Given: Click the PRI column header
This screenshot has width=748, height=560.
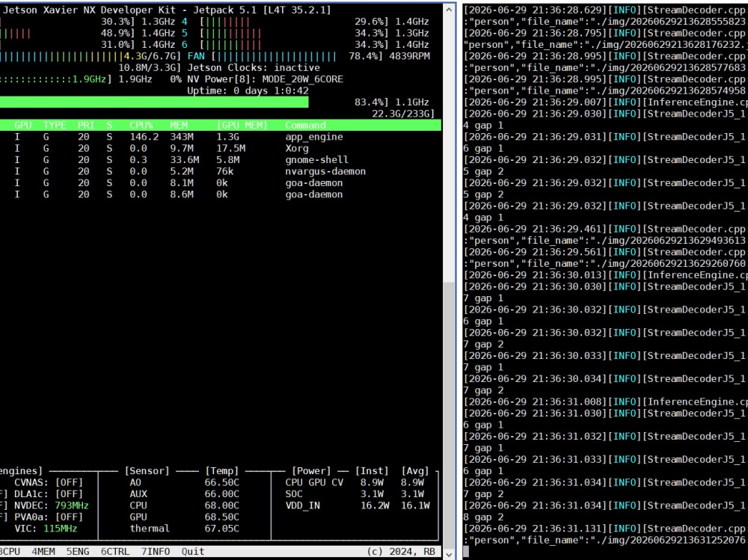Looking at the screenshot, I should 86,126.
